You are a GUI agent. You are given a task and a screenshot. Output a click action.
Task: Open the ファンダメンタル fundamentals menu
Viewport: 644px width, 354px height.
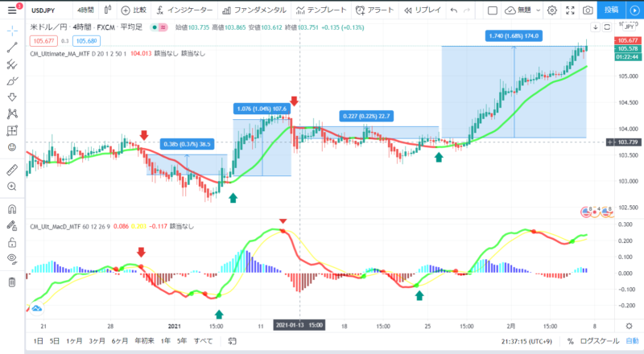[x=254, y=10]
